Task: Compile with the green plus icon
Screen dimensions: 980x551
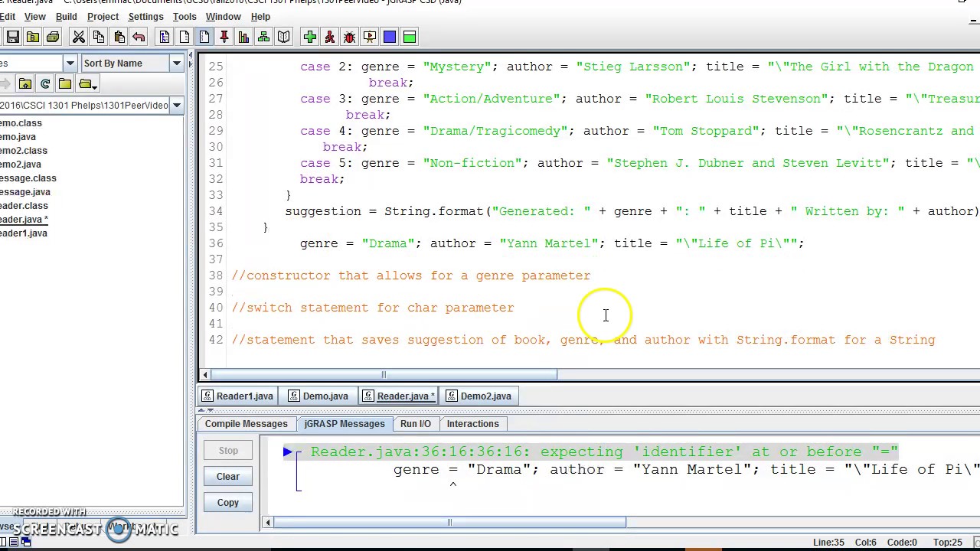Action: tap(309, 37)
